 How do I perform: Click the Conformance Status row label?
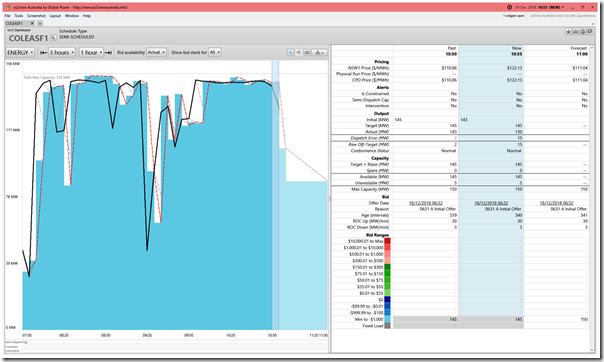(x=370, y=151)
